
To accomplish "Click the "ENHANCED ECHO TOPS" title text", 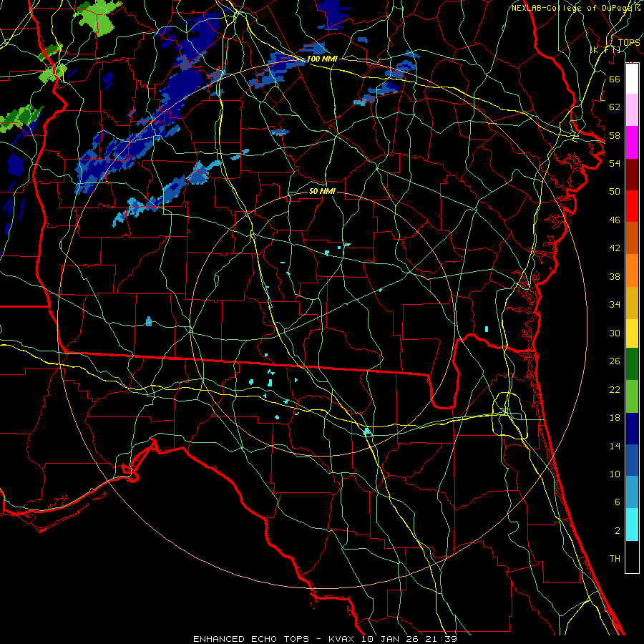I will click(x=251, y=639).
